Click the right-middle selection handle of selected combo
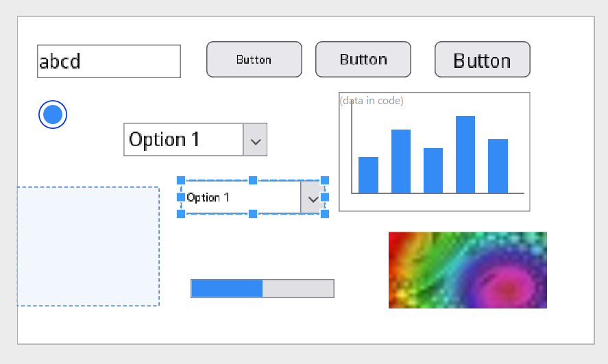608x364 pixels. pos(325,197)
